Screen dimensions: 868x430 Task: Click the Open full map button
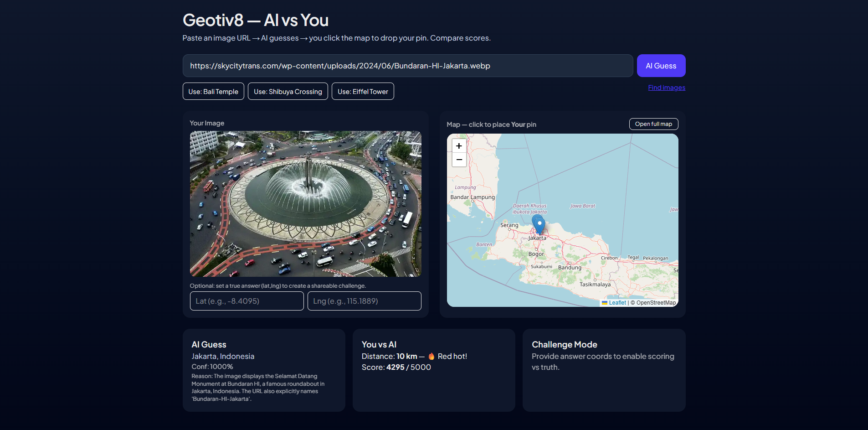click(x=653, y=124)
